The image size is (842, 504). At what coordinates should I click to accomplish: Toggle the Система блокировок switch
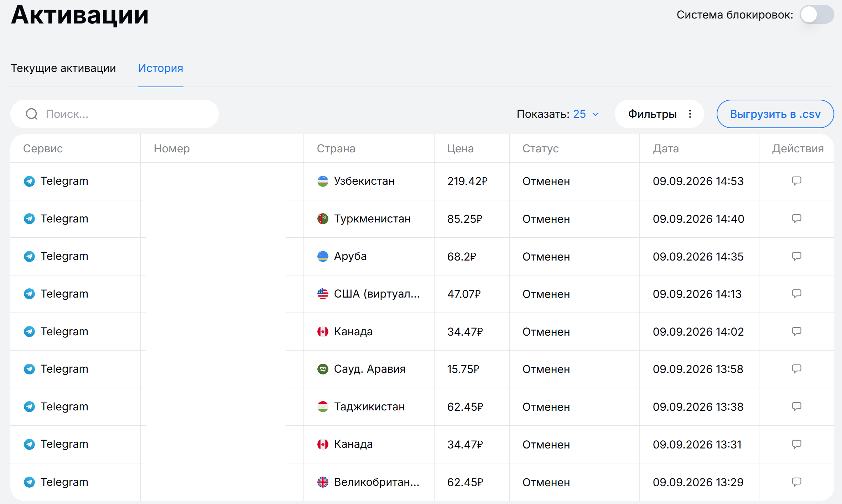(817, 15)
